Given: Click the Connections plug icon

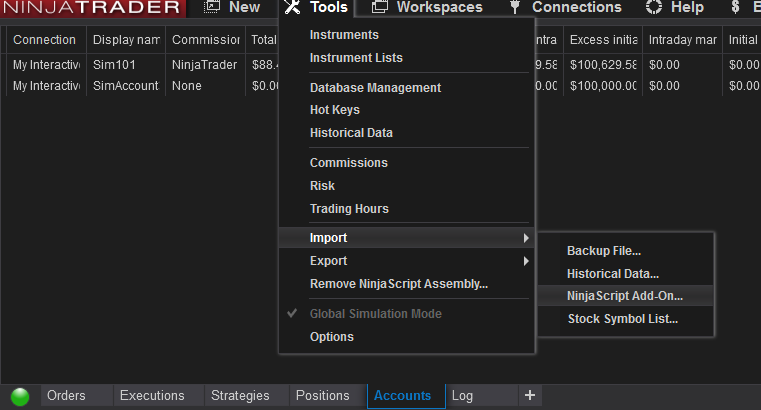Looking at the screenshot, I should [x=515, y=7].
